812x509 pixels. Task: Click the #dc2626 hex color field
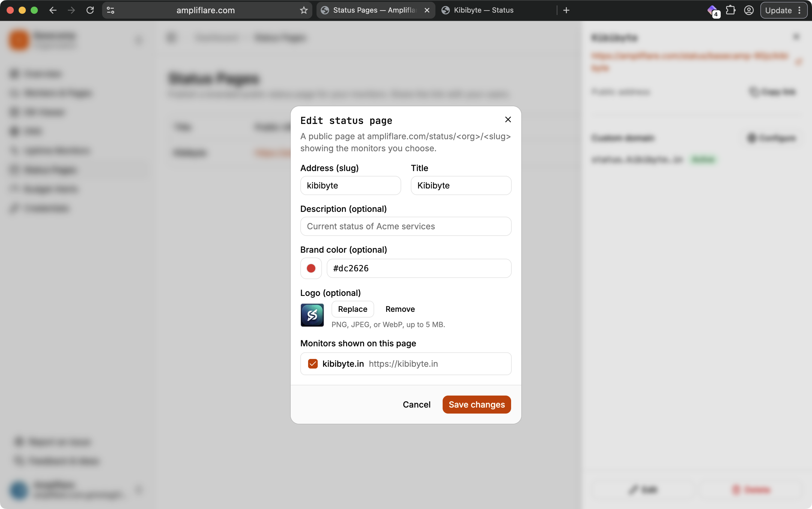point(419,268)
